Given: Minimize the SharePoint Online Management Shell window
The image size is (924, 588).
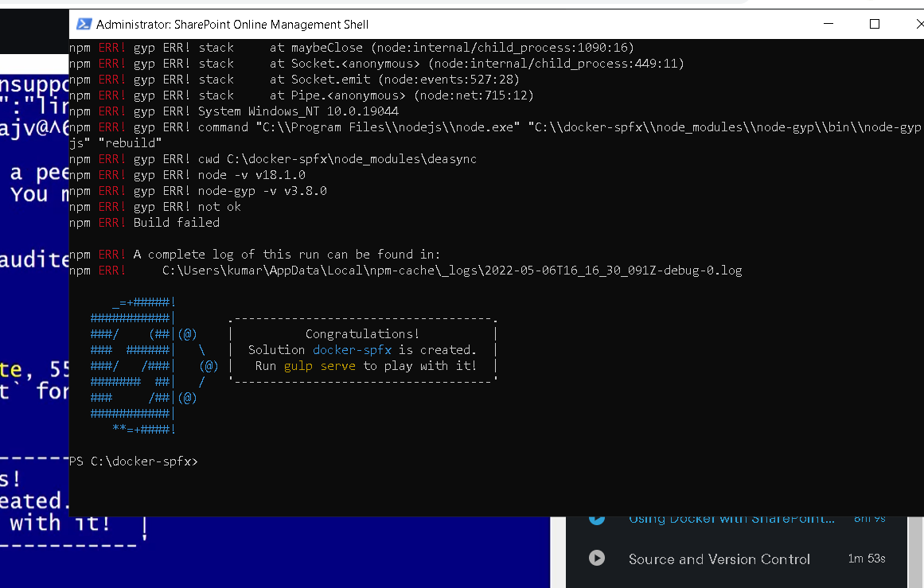Looking at the screenshot, I should pos(828,24).
